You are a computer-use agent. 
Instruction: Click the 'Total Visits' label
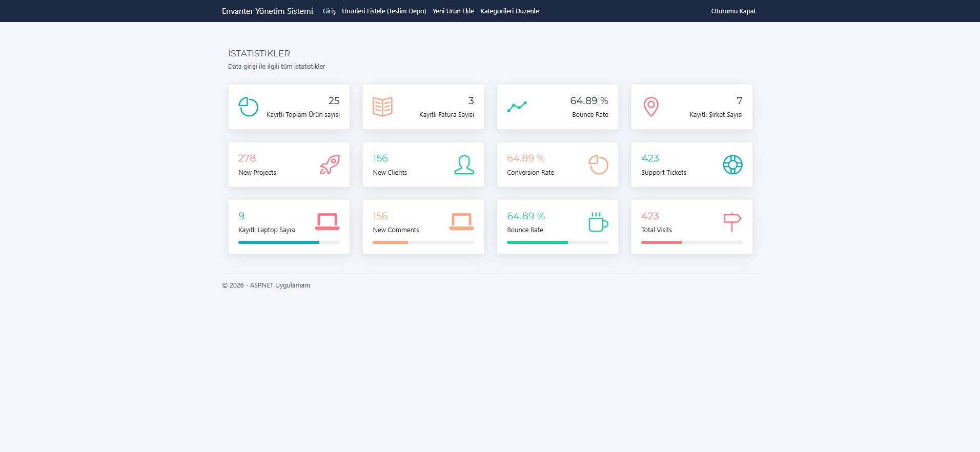[x=657, y=230]
